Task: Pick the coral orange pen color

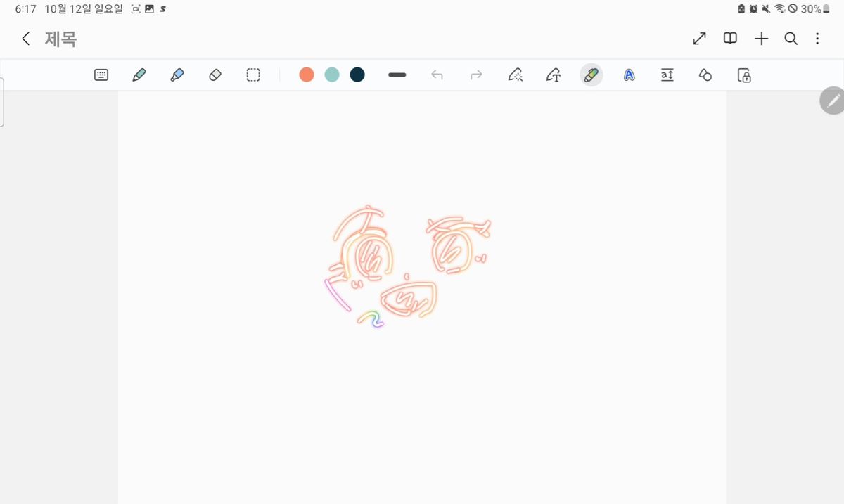Action: 307,75
